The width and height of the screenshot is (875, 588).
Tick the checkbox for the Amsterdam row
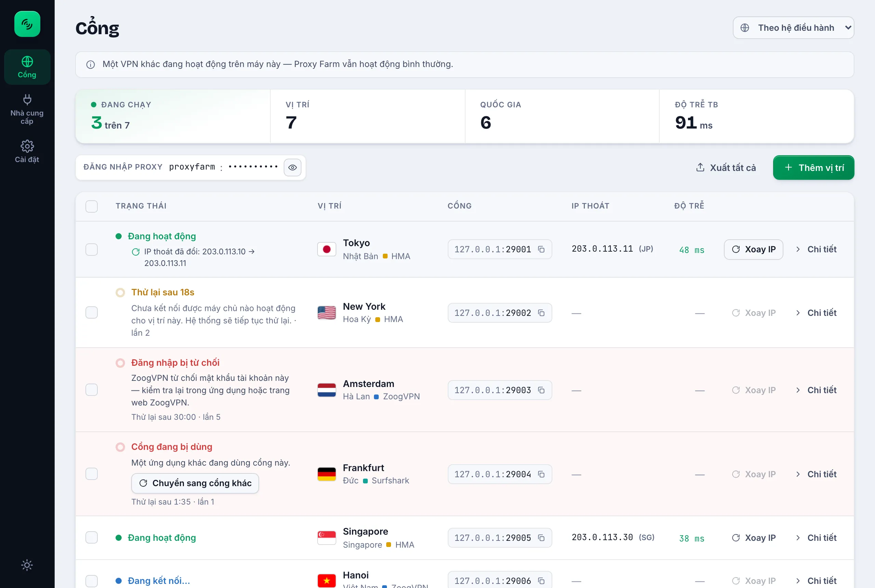pyautogui.click(x=92, y=390)
